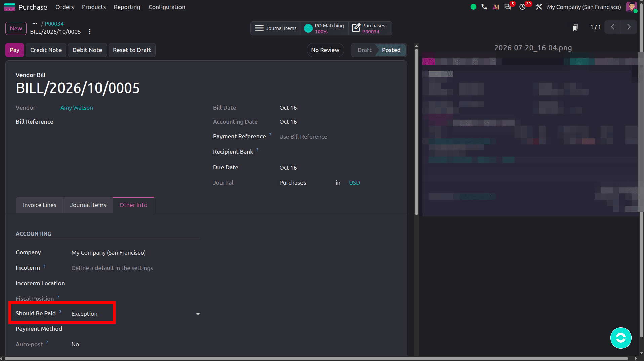Click the No Review button
Screen dimensions: 644x361
[325, 50]
